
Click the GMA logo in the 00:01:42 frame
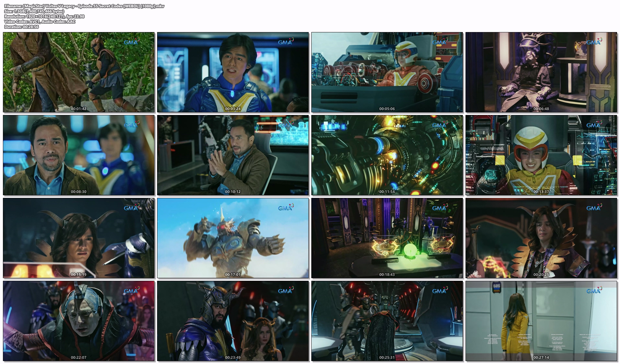point(131,42)
